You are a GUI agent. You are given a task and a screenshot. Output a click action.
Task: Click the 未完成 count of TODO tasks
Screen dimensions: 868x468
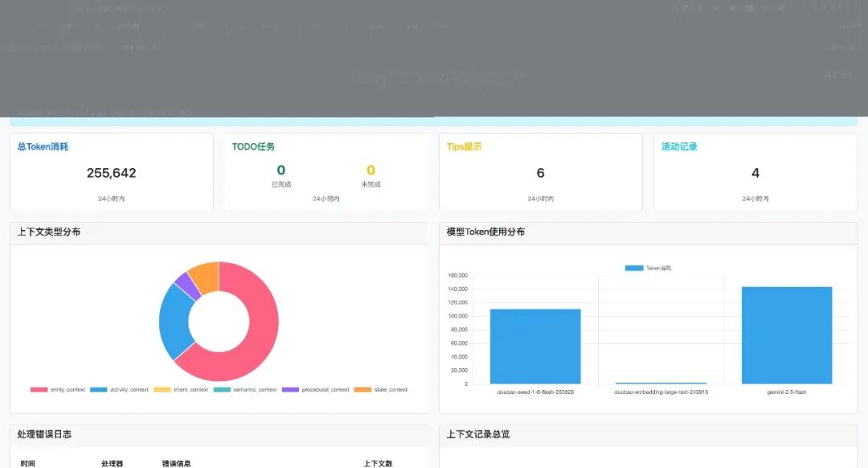[x=371, y=170]
